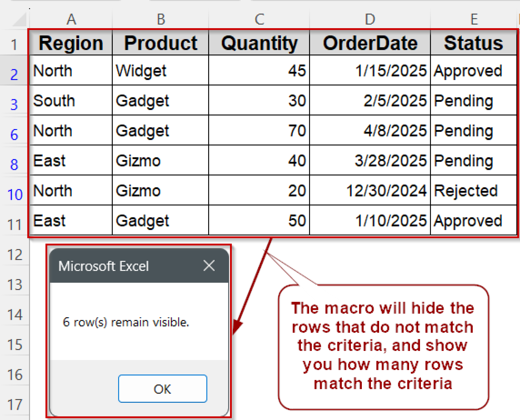This screenshot has width=520, height=420.
Task: Select column B header
Action: click(161, 19)
